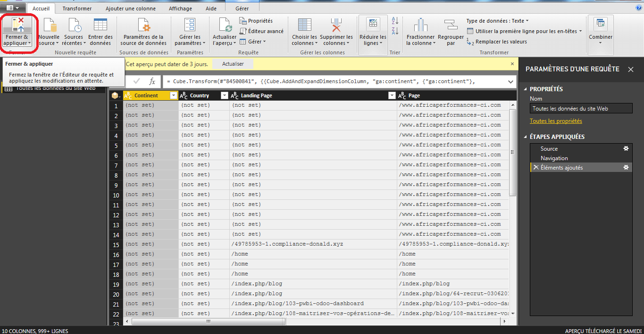This screenshot has width=644, height=334.
Task: Open the Gérer dropdown in Requête group
Action: point(253,42)
